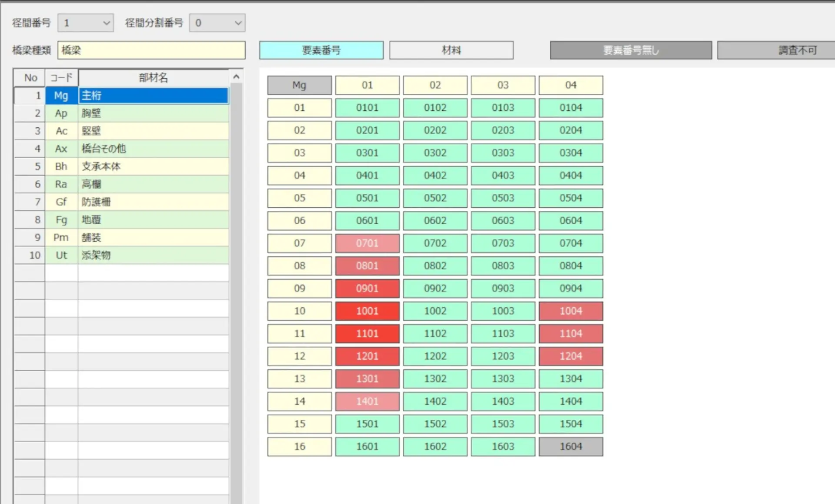This screenshot has width=835, height=504.
Task: Select element cell 1402
Action: pyautogui.click(x=435, y=401)
